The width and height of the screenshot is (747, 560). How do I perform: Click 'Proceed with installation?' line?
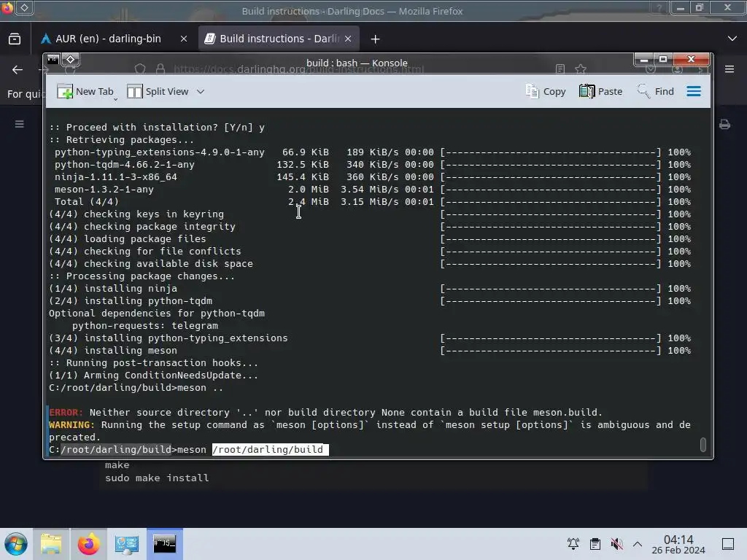[x=157, y=128]
